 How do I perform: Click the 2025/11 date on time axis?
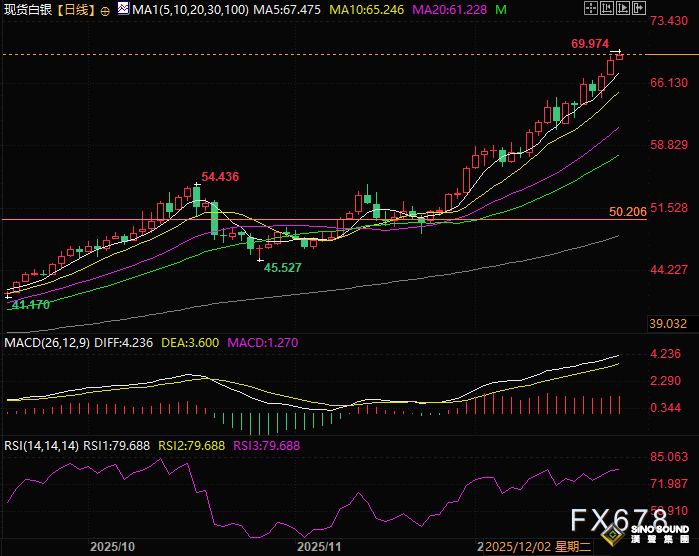319,547
